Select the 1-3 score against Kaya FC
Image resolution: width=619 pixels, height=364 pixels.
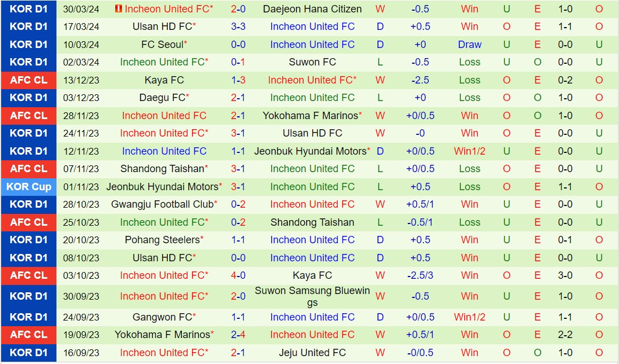(x=238, y=80)
